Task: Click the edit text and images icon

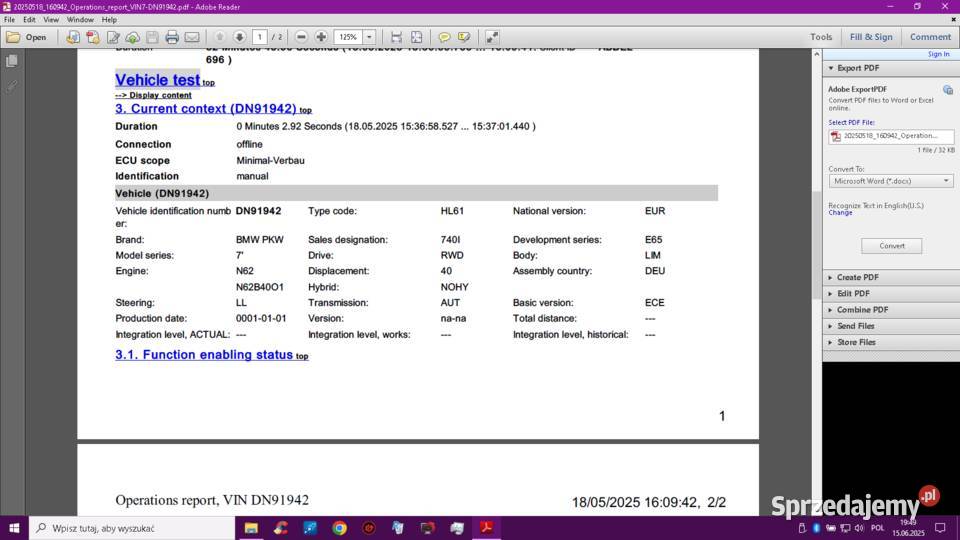Action: pos(113,37)
